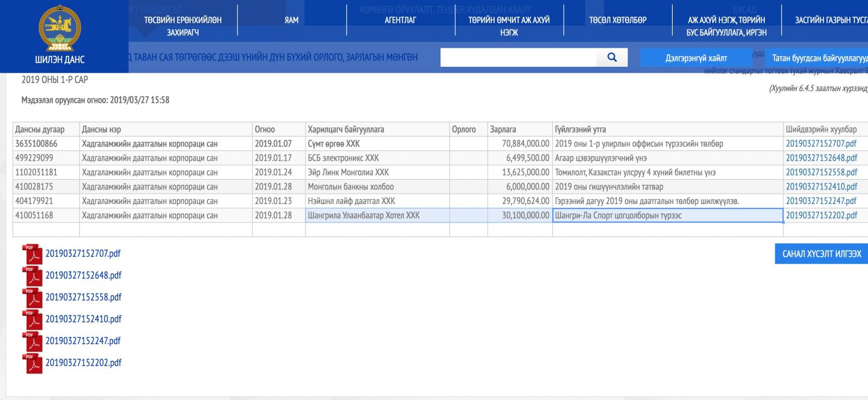The height and width of the screenshot is (400, 868).
Task: Click PDF icon beside 20190327152202.pdf
Action: pyautogui.click(x=33, y=363)
